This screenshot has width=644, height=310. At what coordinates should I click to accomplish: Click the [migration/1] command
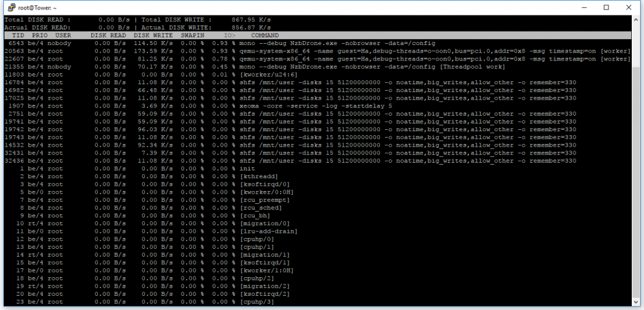[265, 255]
